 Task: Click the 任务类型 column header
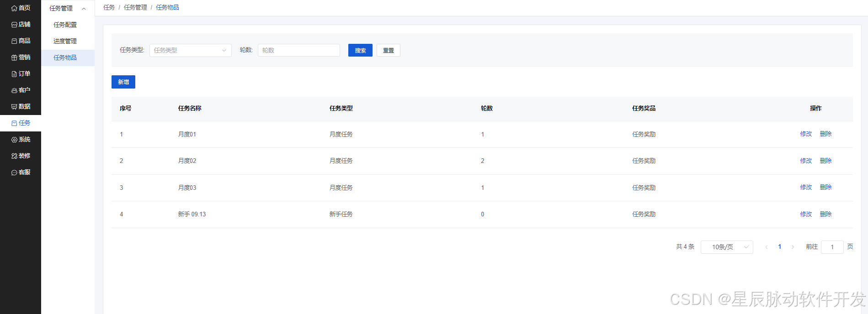coord(341,109)
